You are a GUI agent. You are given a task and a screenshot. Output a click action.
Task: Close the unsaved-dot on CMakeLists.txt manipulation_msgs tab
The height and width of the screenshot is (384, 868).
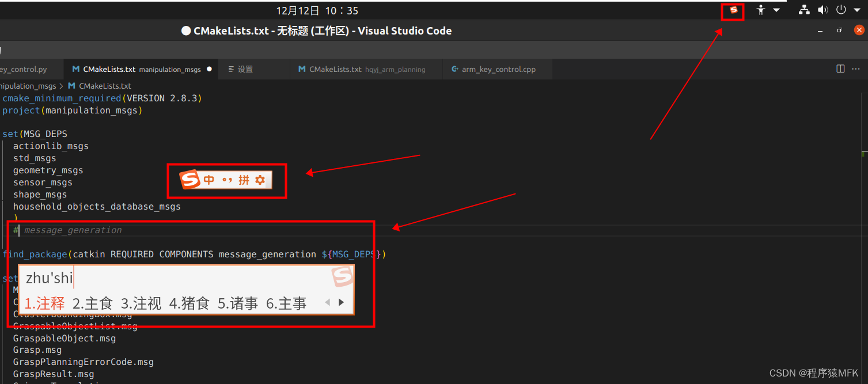(209, 69)
